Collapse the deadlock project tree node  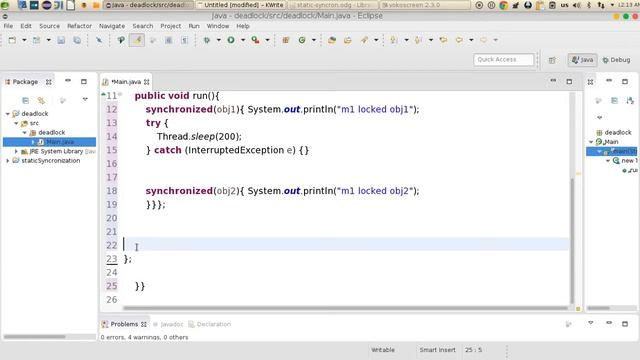tap(8, 114)
